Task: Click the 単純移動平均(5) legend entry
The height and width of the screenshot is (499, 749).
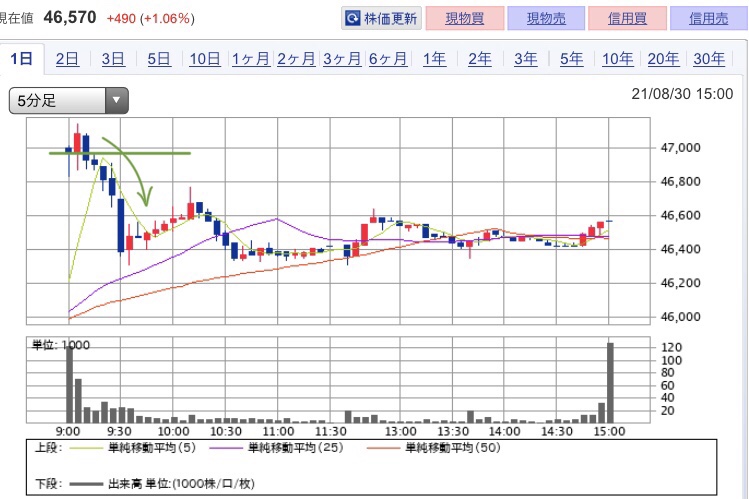Action: [133, 448]
